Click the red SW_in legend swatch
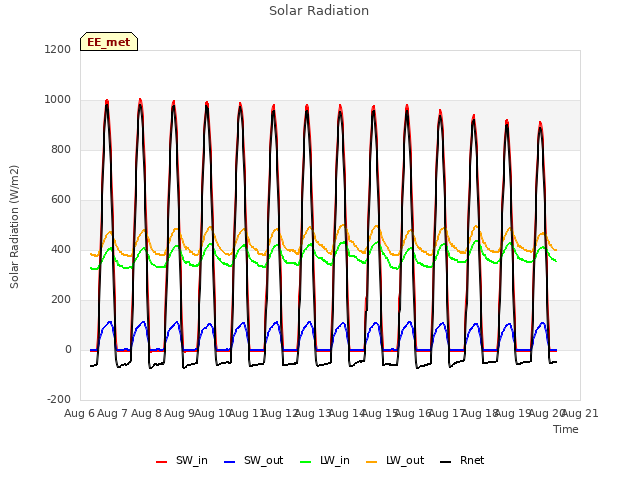640x480 pixels. [162, 462]
